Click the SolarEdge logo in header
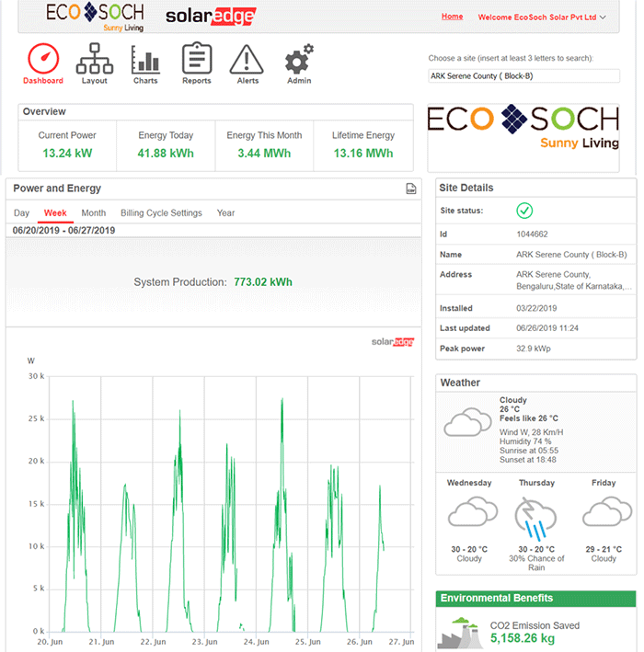The image size is (644, 652). tap(211, 17)
